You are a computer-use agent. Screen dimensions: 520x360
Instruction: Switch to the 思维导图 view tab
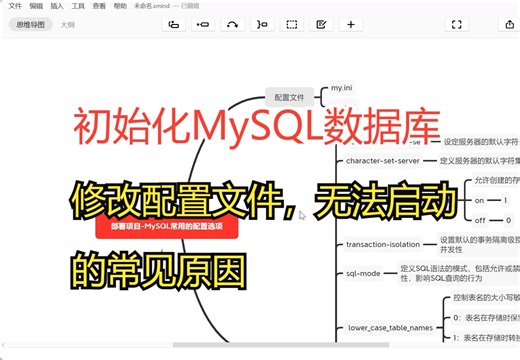pos(31,25)
